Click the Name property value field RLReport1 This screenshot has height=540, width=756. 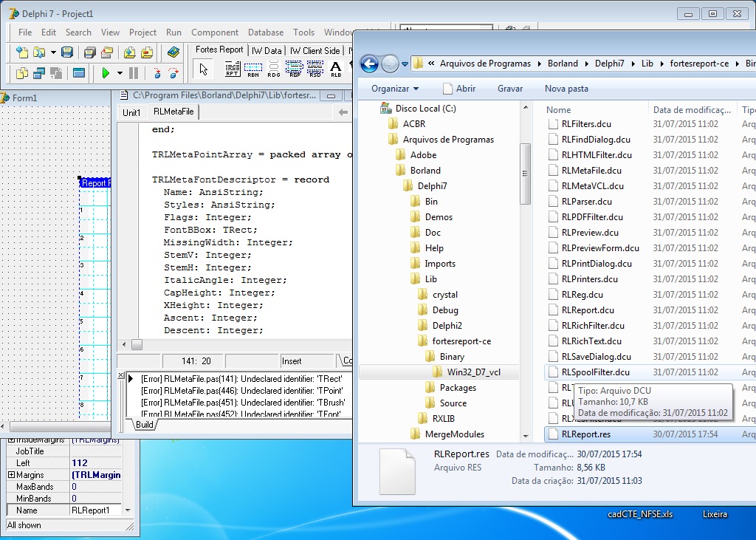point(97,510)
